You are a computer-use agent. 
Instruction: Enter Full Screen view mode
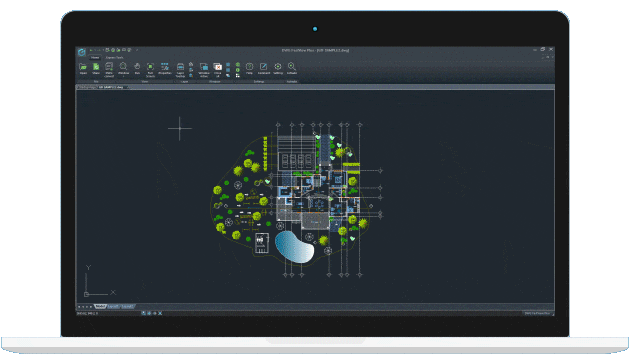pos(150,69)
